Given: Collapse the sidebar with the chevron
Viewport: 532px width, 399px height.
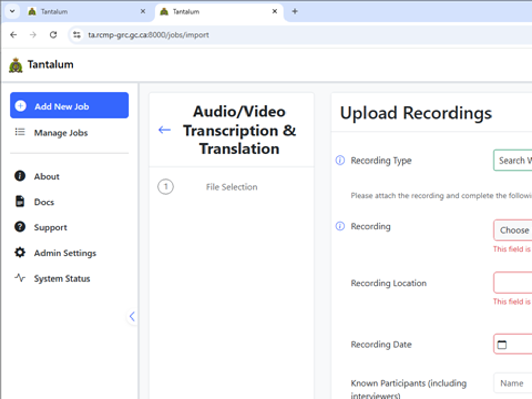Looking at the screenshot, I should tap(132, 316).
